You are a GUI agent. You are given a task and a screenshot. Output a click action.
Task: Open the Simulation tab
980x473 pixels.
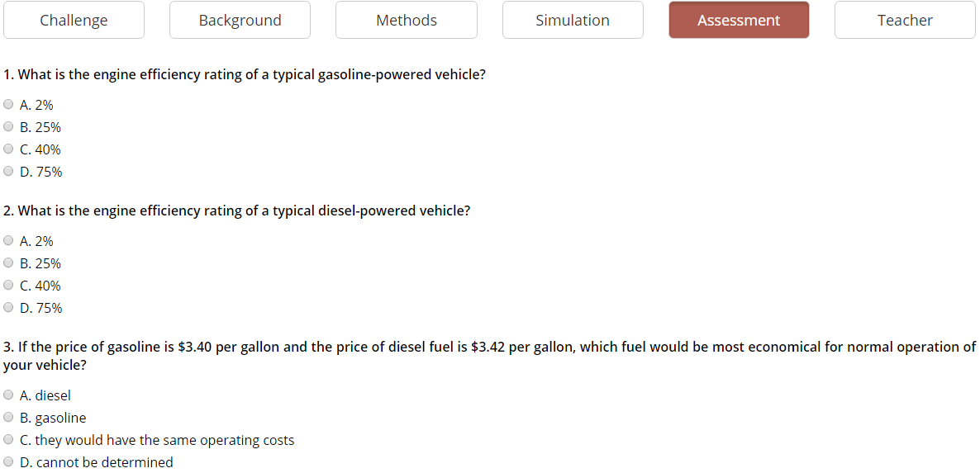point(573,20)
